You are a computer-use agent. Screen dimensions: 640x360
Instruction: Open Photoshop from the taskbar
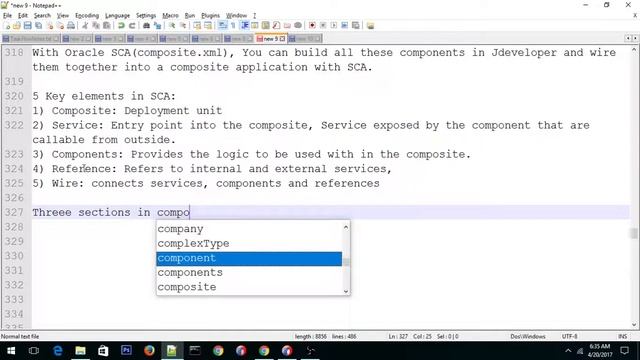[126, 351]
